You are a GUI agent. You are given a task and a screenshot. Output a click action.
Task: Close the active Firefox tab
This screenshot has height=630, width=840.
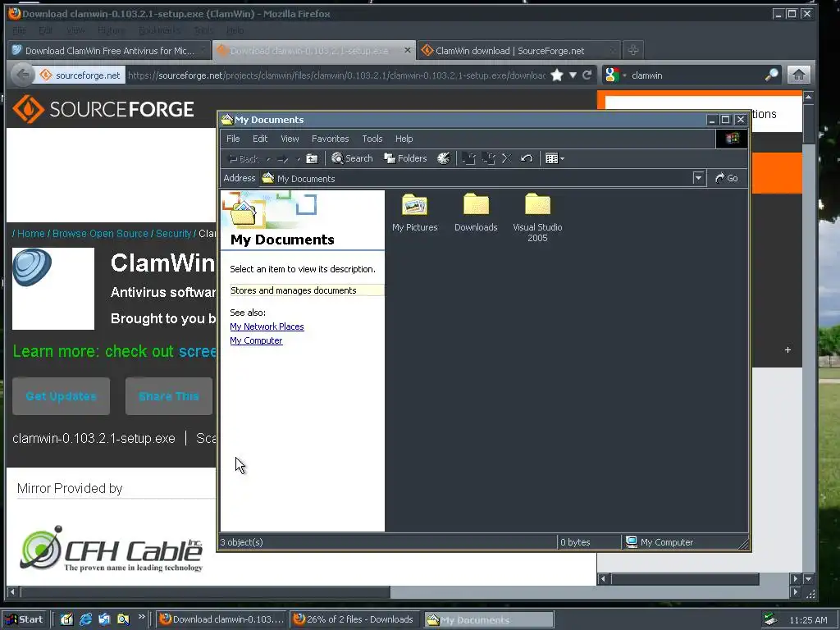(x=407, y=50)
